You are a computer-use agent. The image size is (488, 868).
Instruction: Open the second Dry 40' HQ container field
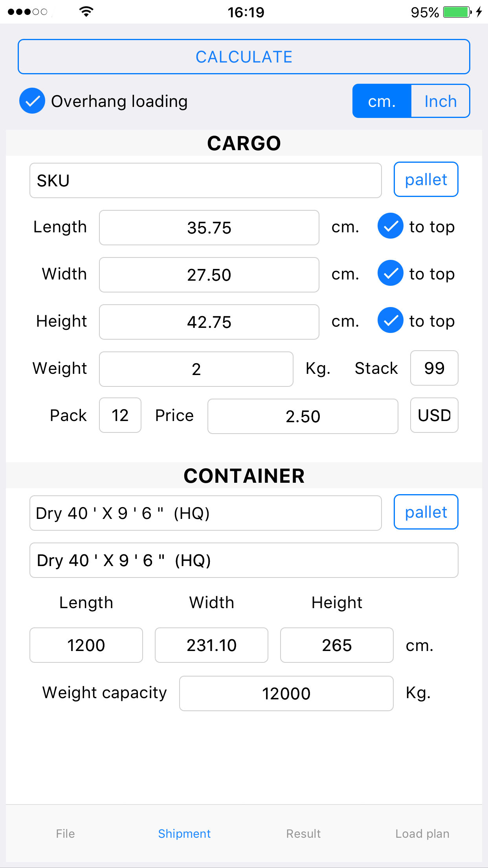[244, 560]
